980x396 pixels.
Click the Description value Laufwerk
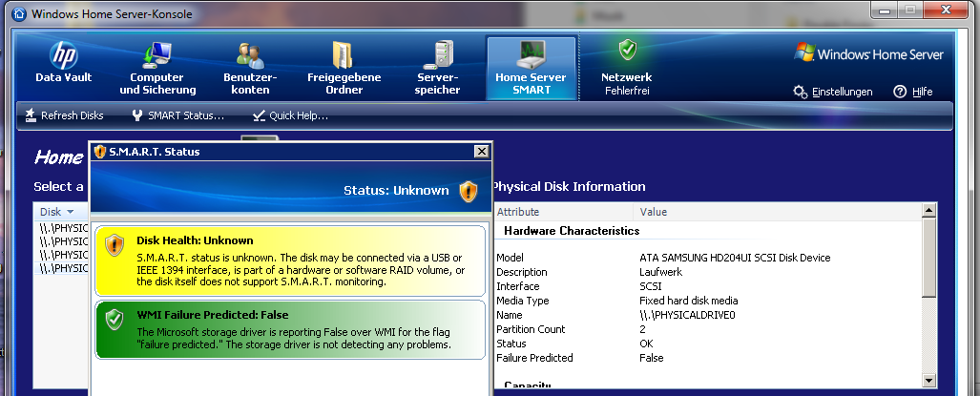(x=660, y=272)
